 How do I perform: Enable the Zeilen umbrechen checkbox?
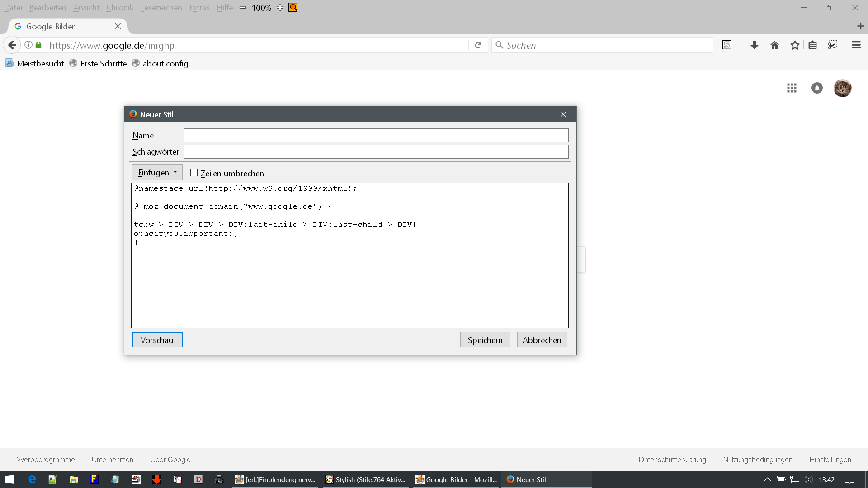tap(194, 173)
